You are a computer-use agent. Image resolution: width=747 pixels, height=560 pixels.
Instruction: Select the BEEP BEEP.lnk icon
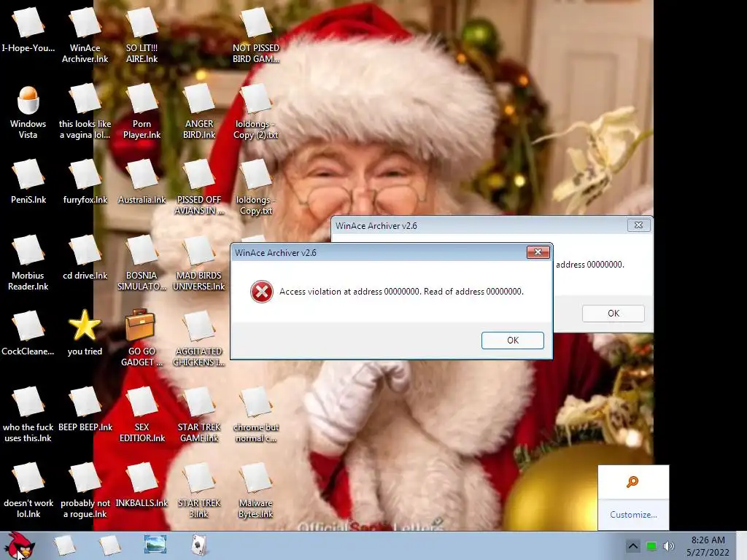tap(85, 410)
